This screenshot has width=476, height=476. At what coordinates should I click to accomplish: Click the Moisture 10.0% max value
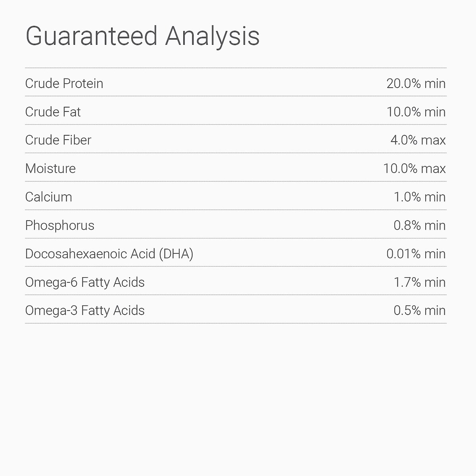415,169
